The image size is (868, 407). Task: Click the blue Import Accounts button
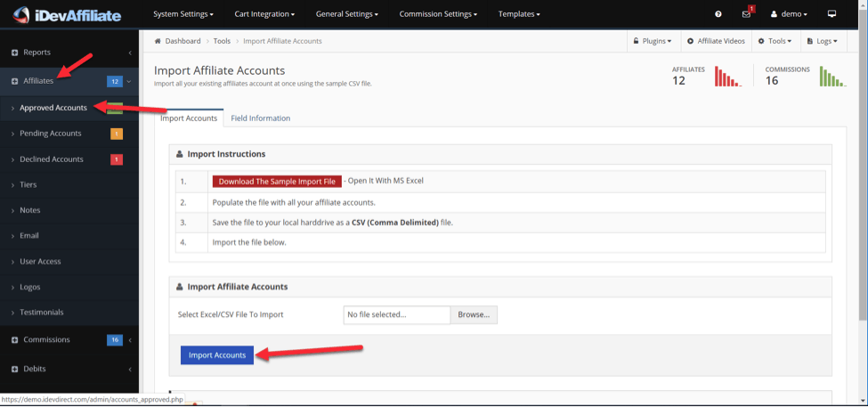tap(217, 355)
